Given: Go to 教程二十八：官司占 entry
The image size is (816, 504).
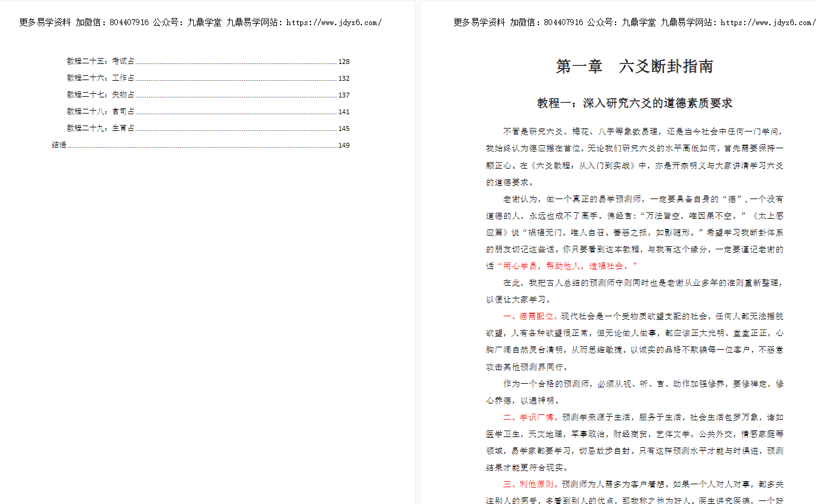Looking at the screenshot, I should 101,112.
